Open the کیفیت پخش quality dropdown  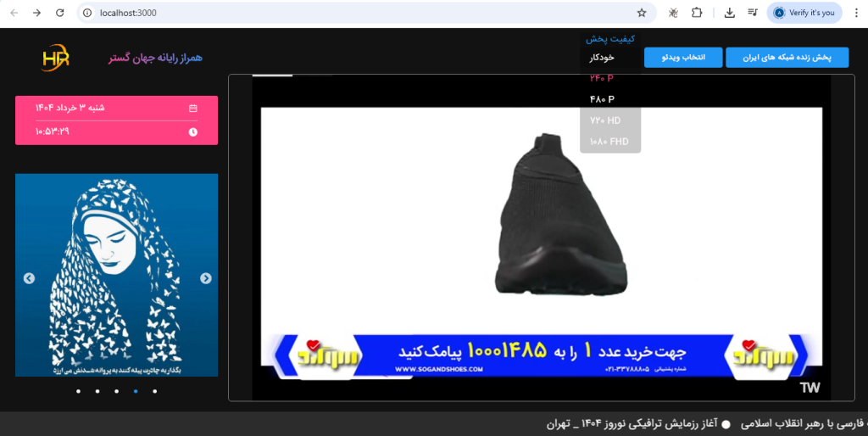point(610,39)
